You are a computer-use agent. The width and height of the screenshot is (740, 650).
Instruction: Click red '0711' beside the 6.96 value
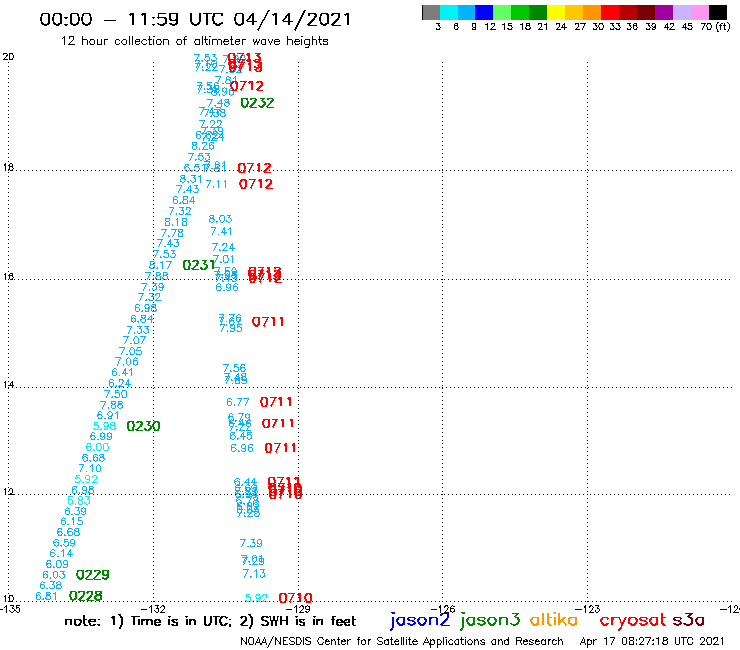tap(280, 448)
